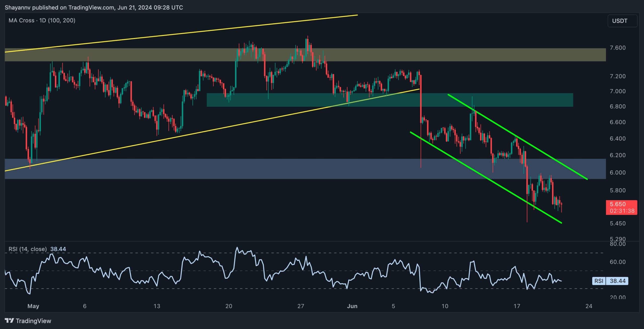Click the May date label
644x329 pixels.
33,306
